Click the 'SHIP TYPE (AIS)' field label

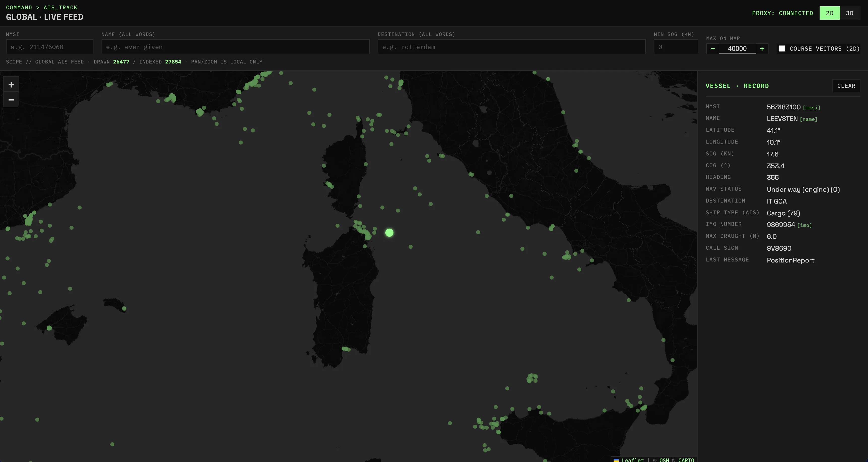(732, 213)
